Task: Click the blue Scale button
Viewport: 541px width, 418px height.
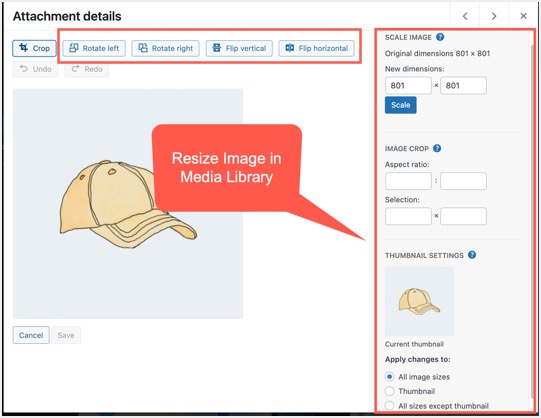Action: [x=401, y=105]
